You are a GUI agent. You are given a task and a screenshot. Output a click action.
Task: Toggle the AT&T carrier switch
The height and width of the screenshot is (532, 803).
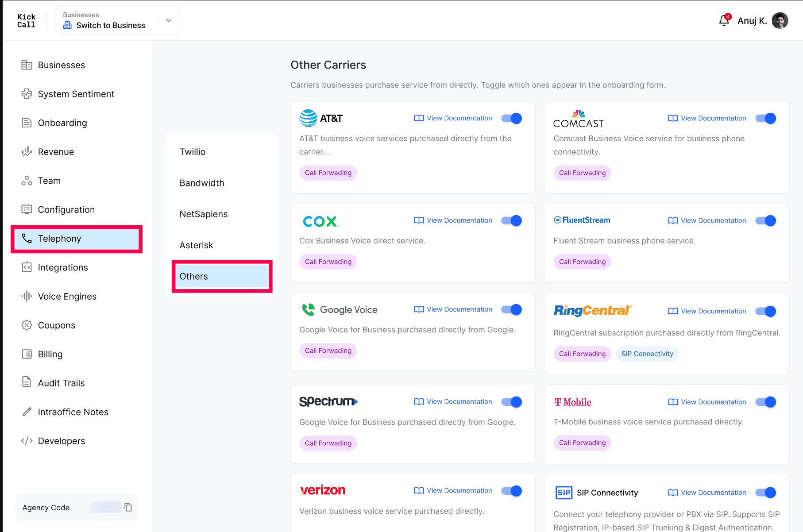[512, 118]
